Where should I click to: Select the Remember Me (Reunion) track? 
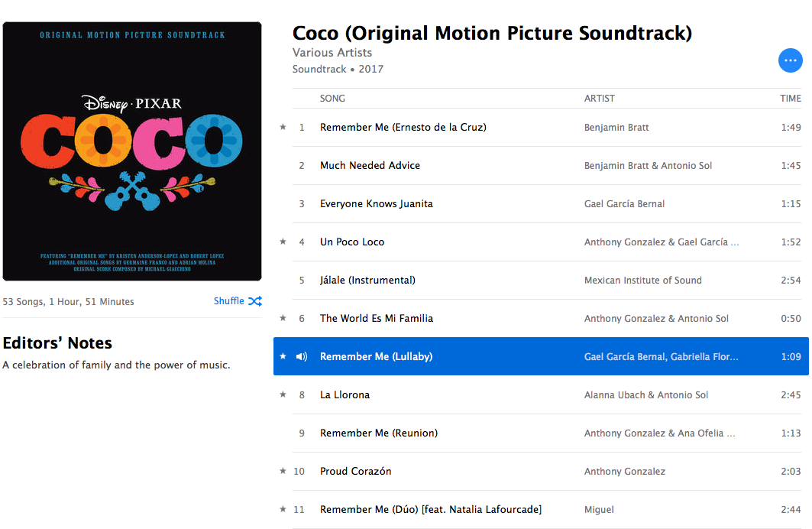pos(379,433)
